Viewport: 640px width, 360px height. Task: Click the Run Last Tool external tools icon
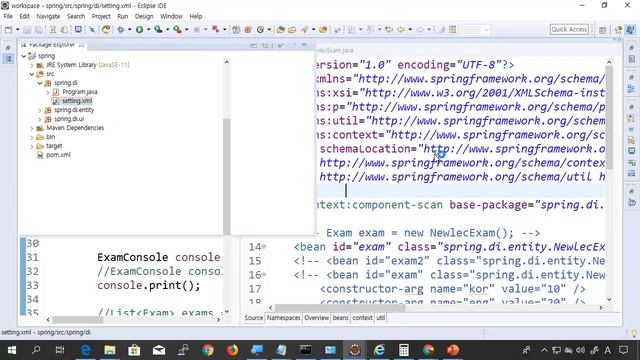[x=178, y=29]
